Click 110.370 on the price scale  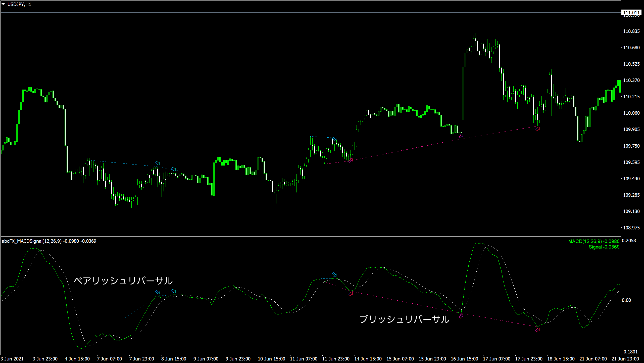click(631, 80)
